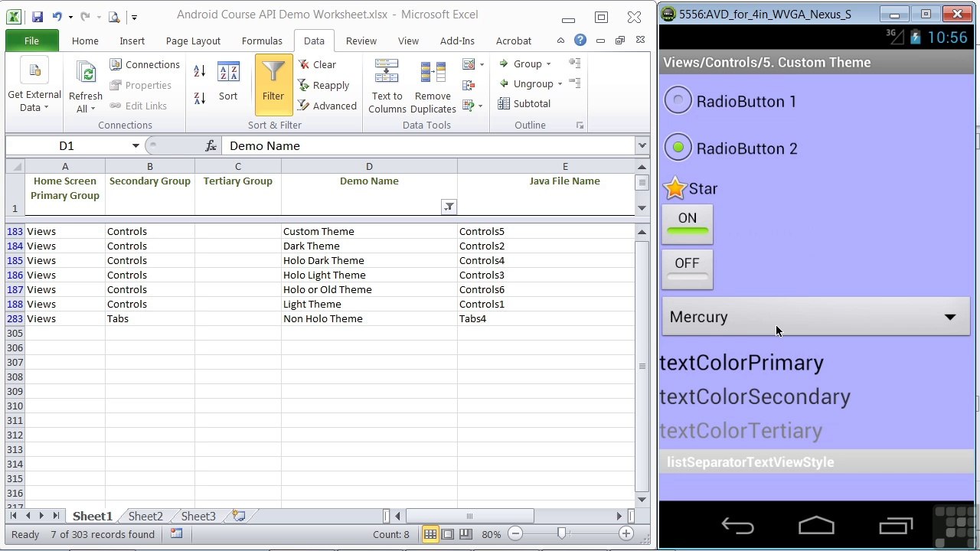
Task: Switch to the Home ribbon tab
Action: pyautogui.click(x=85, y=41)
